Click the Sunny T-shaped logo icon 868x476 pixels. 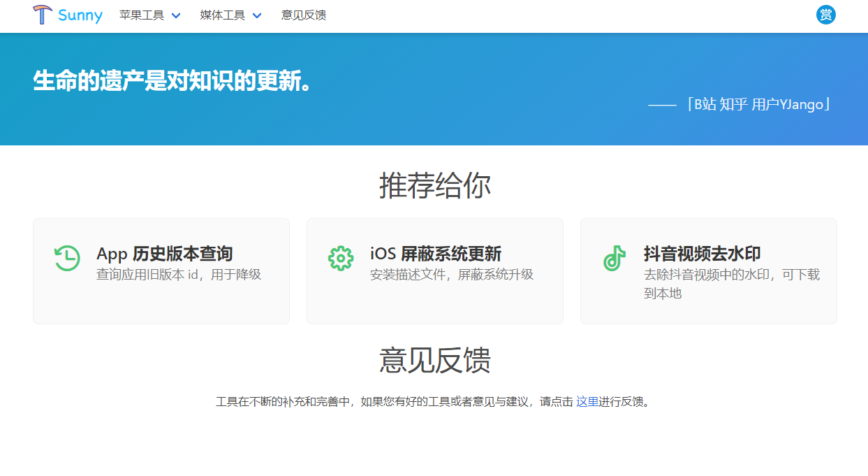coord(43,15)
